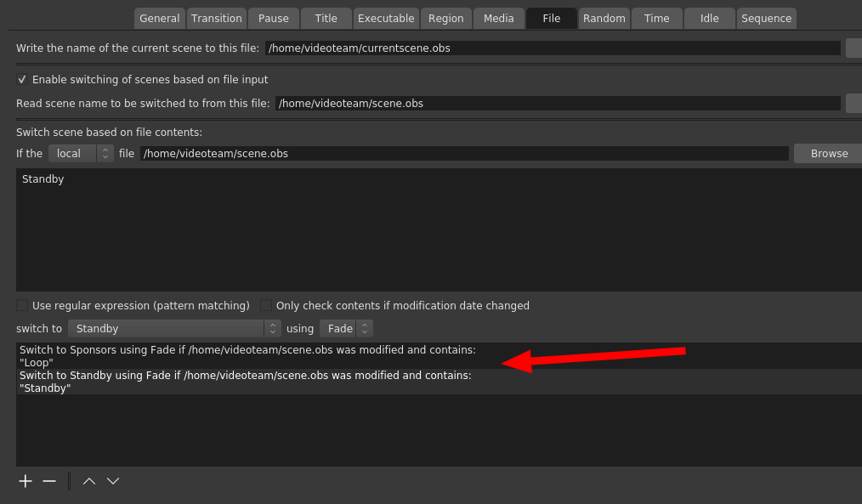This screenshot has height=504, width=862.
Task: Click the file contents text area containing Standby
Action: tap(439, 229)
